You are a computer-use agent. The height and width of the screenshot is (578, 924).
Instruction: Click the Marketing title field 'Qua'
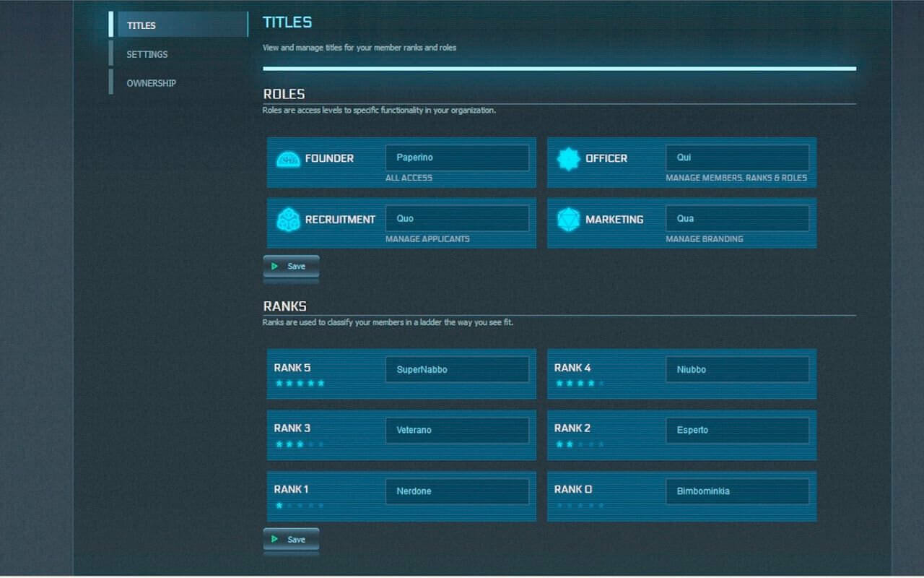(x=737, y=218)
